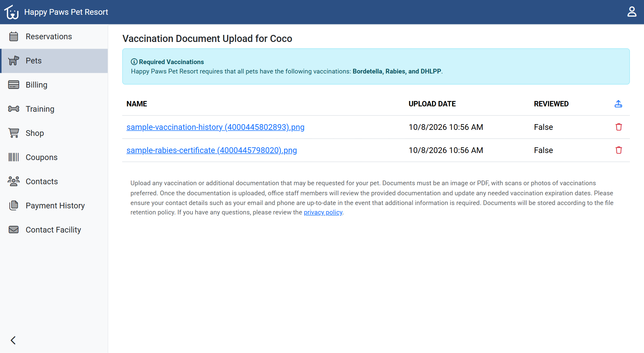This screenshot has height=353, width=644.
Task: Click the False value in rabies certificate row
Action: (543, 150)
